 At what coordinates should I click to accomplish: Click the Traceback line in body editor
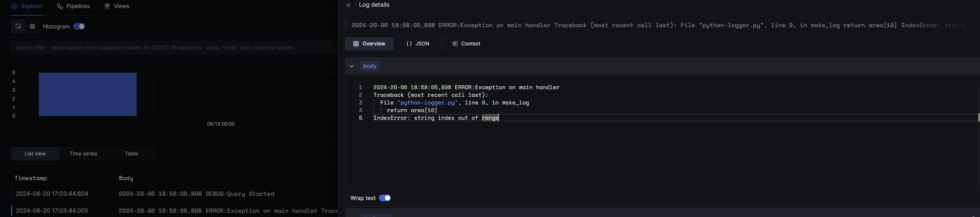(x=431, y=95)
